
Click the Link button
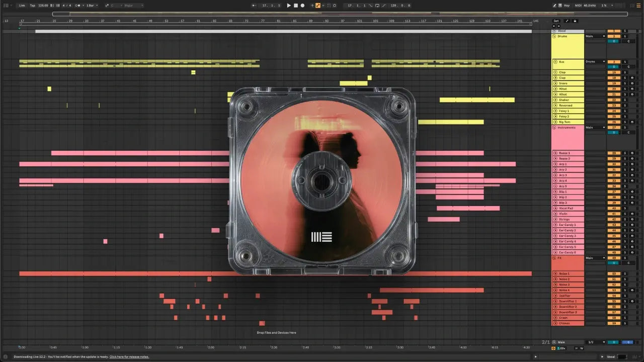coord(22,6)
